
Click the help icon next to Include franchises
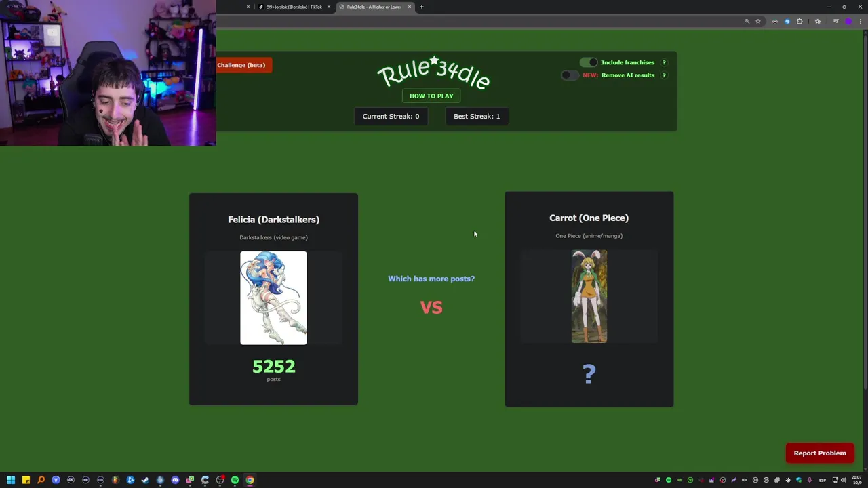pyautogui.click(x=664, y=62)
